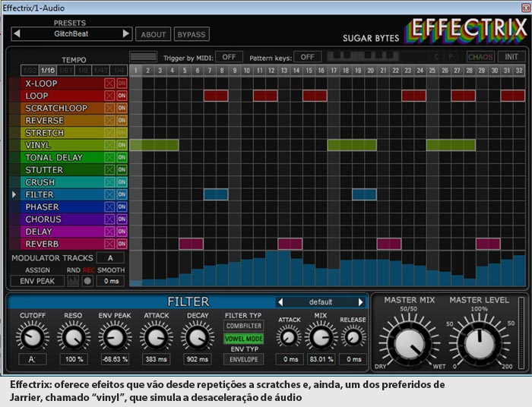
Task: Click the MASTER MIX knob
Action: (410, 343)
